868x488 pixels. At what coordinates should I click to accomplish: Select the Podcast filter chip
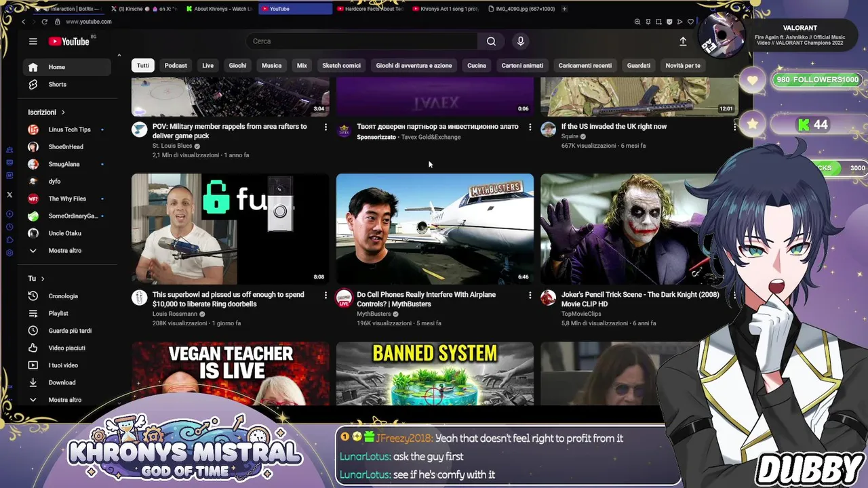(x=176, y=66)
